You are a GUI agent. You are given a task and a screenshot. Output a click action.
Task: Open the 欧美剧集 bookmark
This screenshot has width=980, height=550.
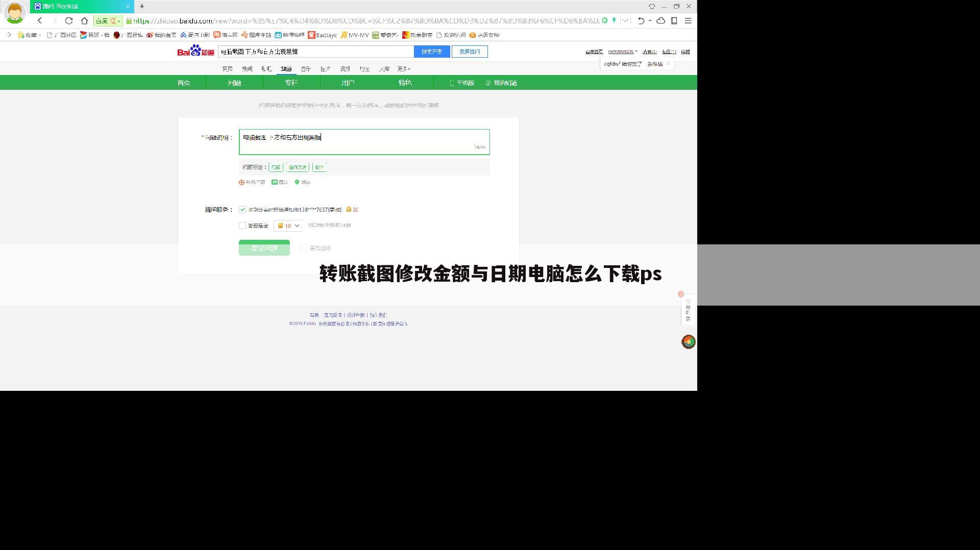pos(417,35)
